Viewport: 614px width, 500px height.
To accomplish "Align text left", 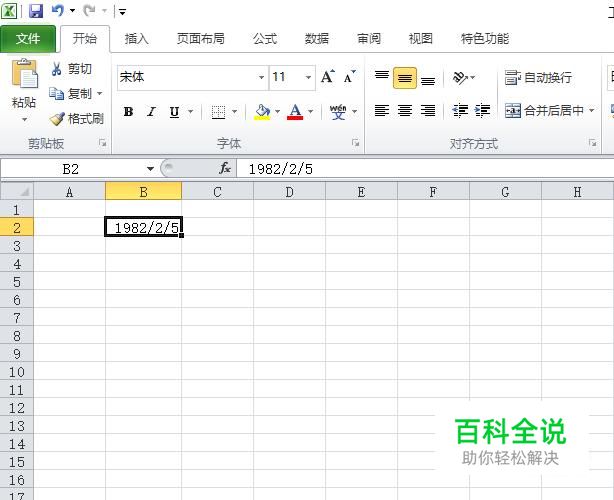I will click(381, 110).
